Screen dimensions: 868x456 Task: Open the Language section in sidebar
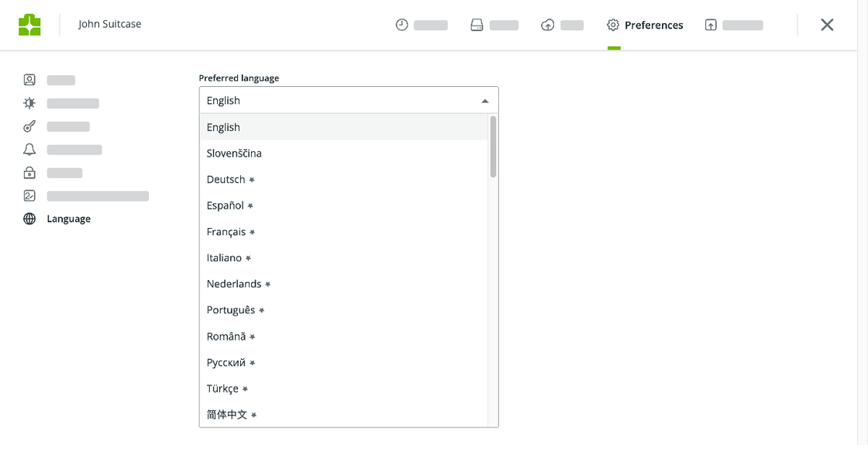(x=68, y=219)
